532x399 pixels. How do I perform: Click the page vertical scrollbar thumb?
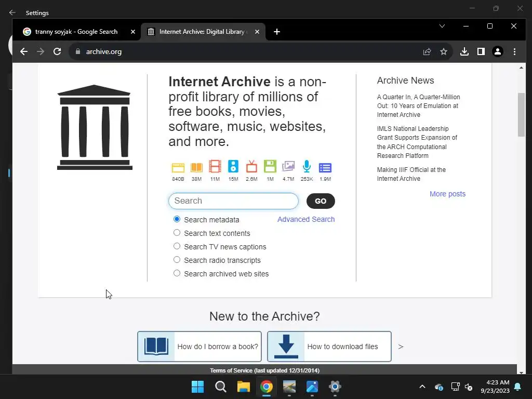click(521, 115)
